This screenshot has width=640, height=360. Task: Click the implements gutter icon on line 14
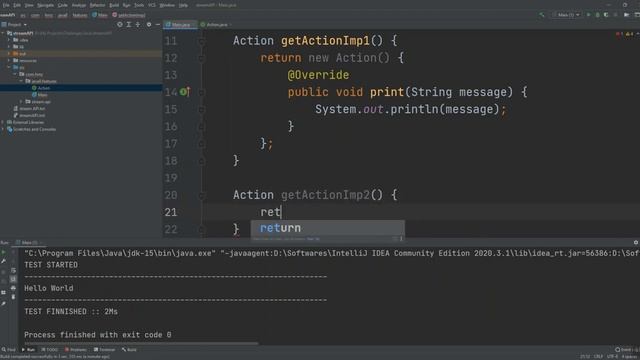coord(185,92)
